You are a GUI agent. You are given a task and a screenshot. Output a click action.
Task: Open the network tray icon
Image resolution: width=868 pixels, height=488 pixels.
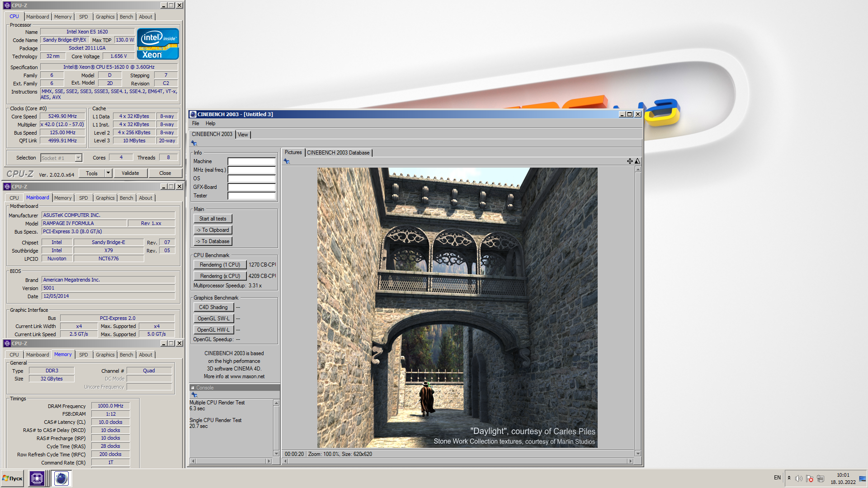(x=821, y=479)
